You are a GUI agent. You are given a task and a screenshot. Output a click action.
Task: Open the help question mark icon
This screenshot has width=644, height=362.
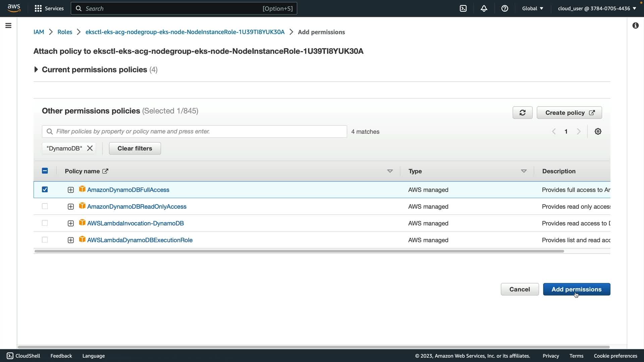coord(504,8)
